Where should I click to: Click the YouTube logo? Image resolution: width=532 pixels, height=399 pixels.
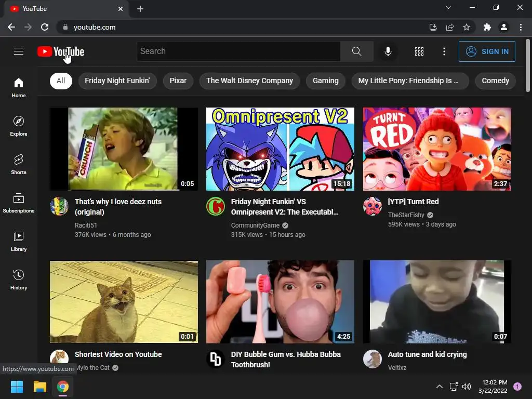[61, 51]
